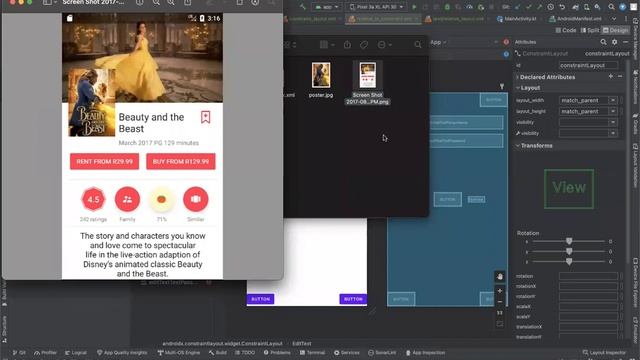Open Attributes panel settings gear

tap(614, 42)
